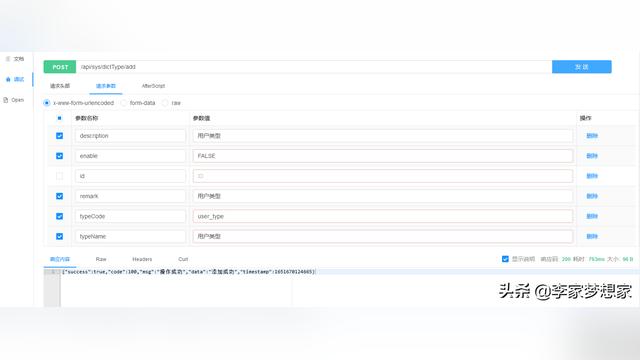640x360 pixels.
Task: Click the 操作 column header
Action: coord(585,118)
